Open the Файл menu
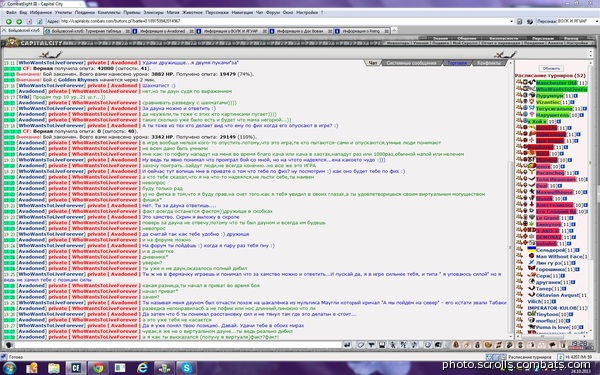 [11, 12]
